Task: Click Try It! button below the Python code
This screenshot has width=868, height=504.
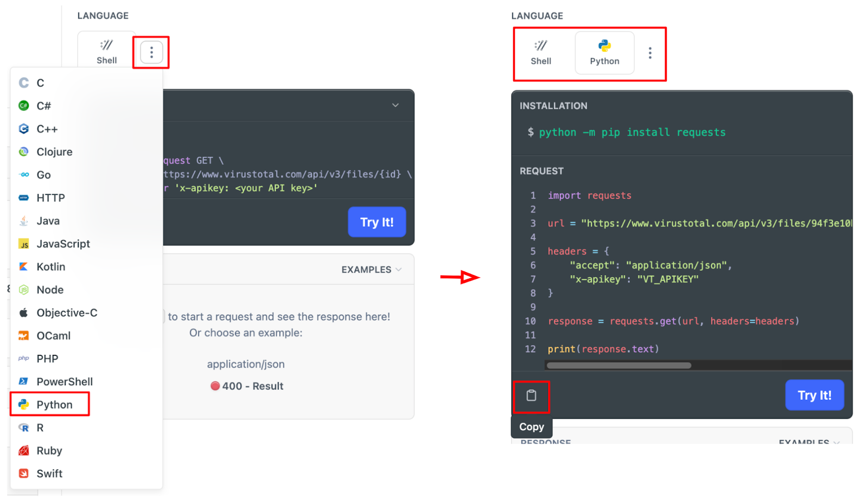Action: [814, 395]
